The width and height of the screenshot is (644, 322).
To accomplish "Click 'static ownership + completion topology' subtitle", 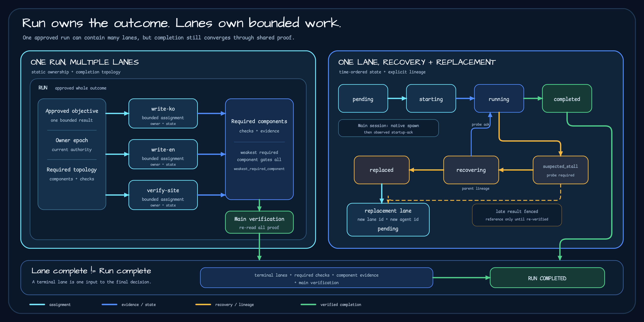I will (76, 72).
